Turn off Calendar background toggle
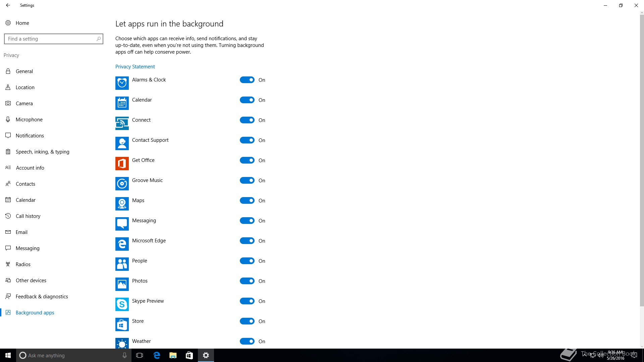644x362 pixels. click(x=247, y=100)
